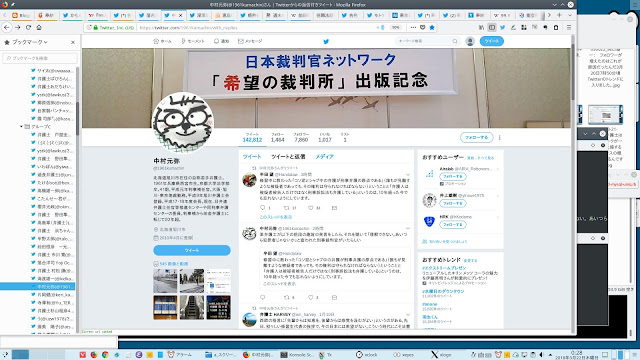Open the three-dot menu beside the profile follow button

click(500, 138)
